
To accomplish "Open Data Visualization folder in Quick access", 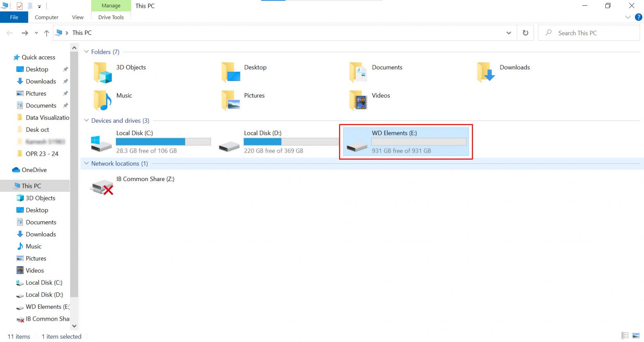I will [43, 117].
